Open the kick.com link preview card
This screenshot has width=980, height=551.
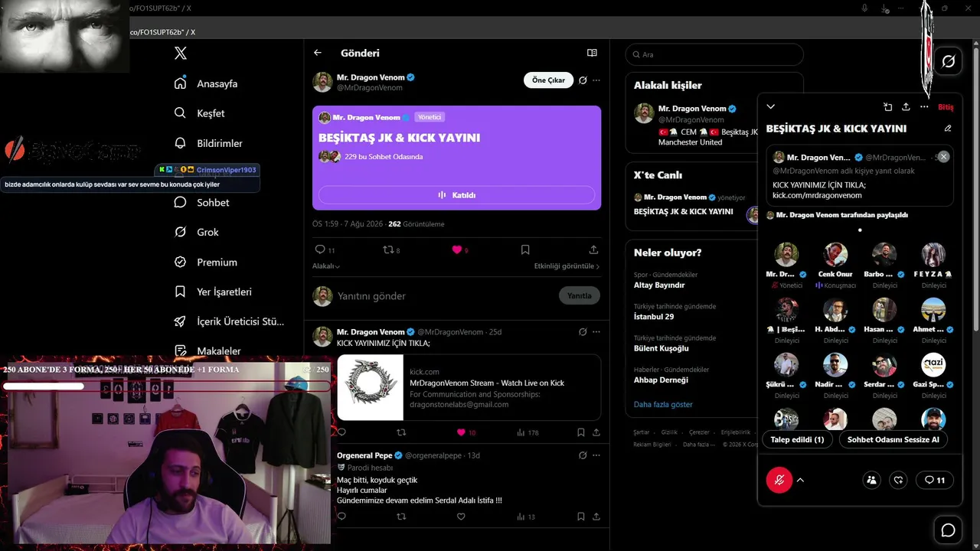click(469, 387)
